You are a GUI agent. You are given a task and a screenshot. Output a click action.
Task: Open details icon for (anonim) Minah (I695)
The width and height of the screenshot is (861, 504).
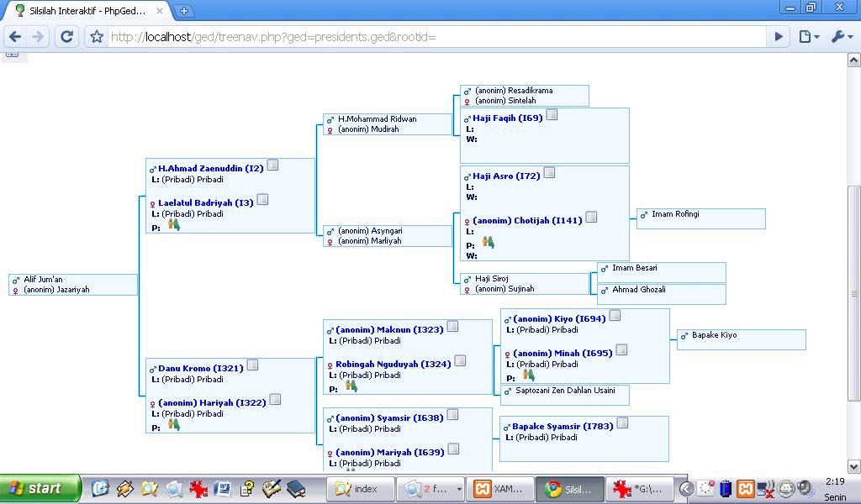(622, 350)
